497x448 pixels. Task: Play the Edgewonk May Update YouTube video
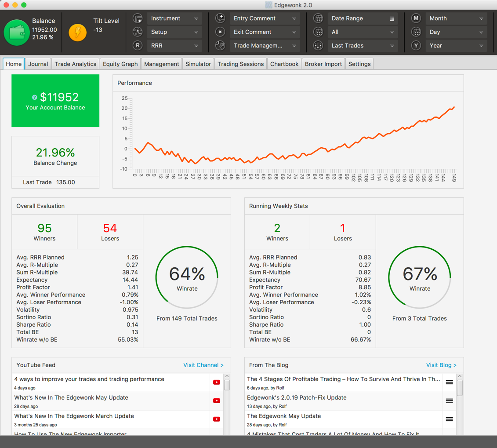coord(217,401)
